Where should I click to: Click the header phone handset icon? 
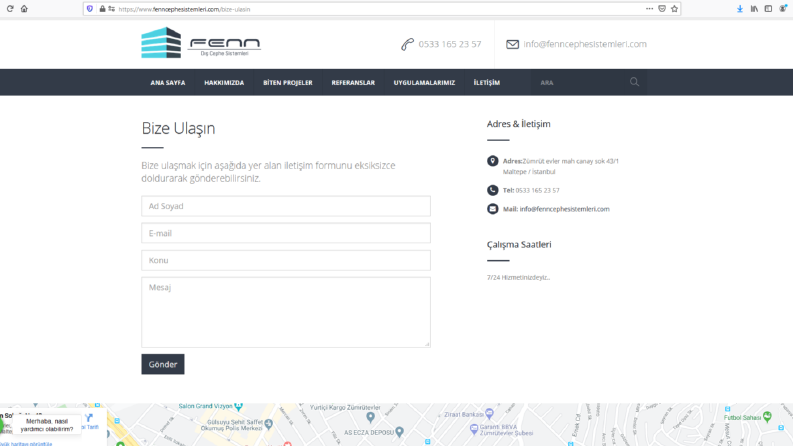(x=407, y=44)
